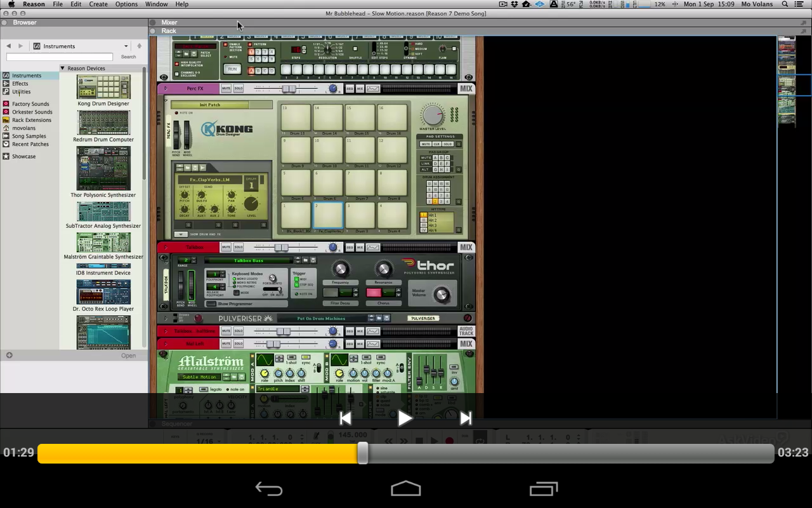
Task: Open the Edit menu
Action: [75, 4]
